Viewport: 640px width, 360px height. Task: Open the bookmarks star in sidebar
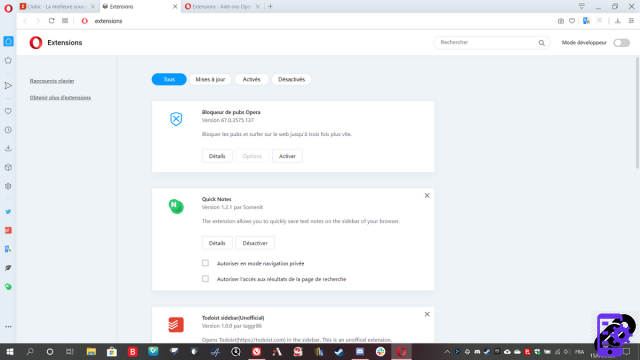click(x=8, y=60)
